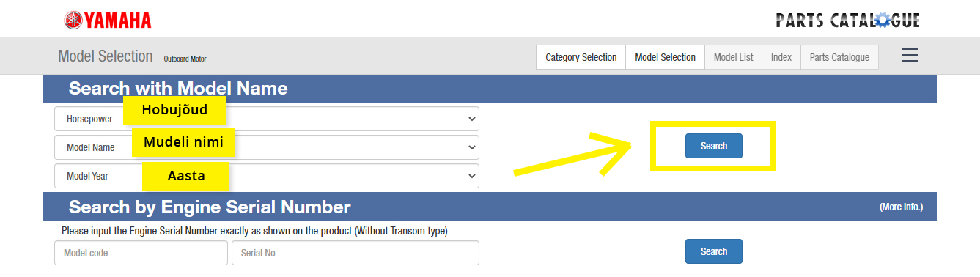980x277 pixels.
Task: Click the Model Year dropdown chevron arrow
Action: coord(471,176)
